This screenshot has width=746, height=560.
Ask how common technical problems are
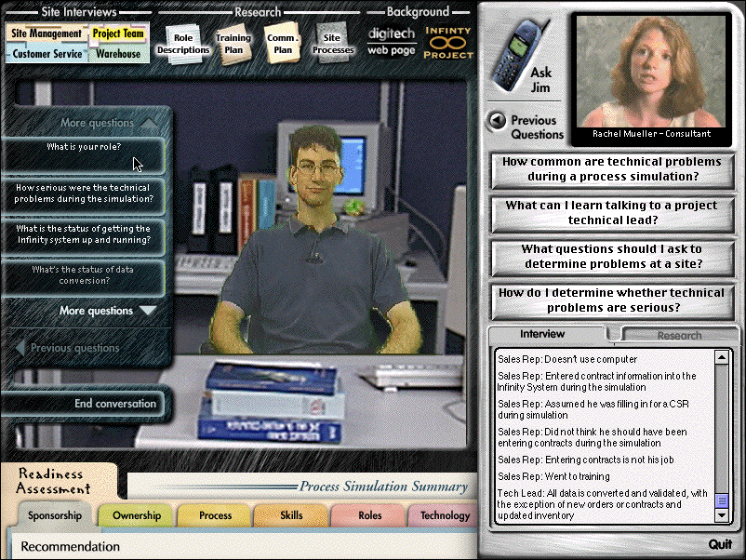click(x=612, y=168)
